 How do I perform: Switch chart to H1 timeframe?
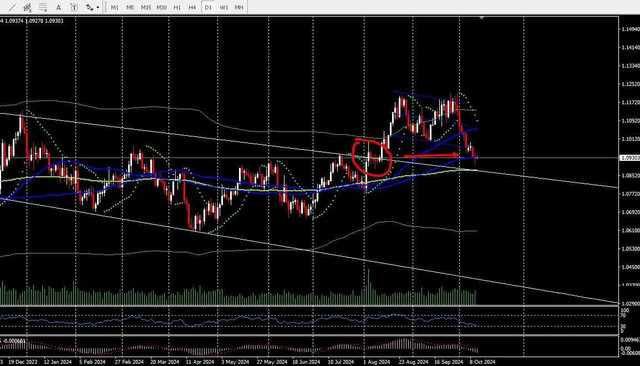coord(177,7)
